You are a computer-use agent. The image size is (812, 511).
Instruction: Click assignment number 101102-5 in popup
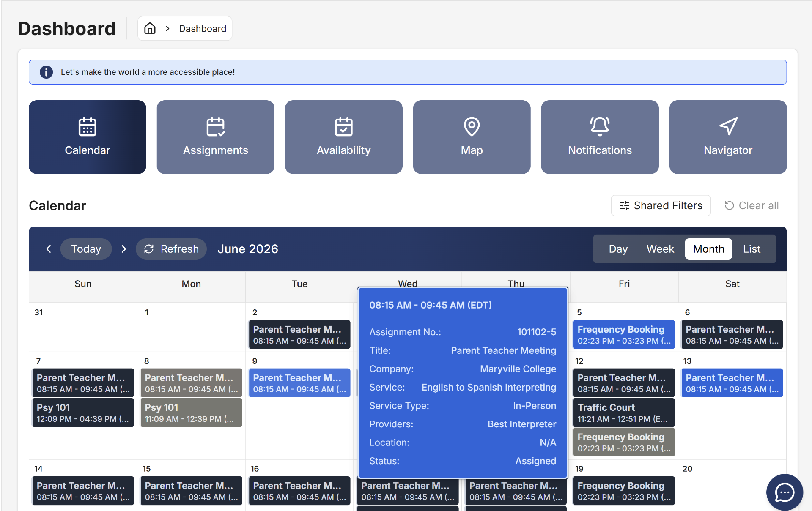[537, 332]
